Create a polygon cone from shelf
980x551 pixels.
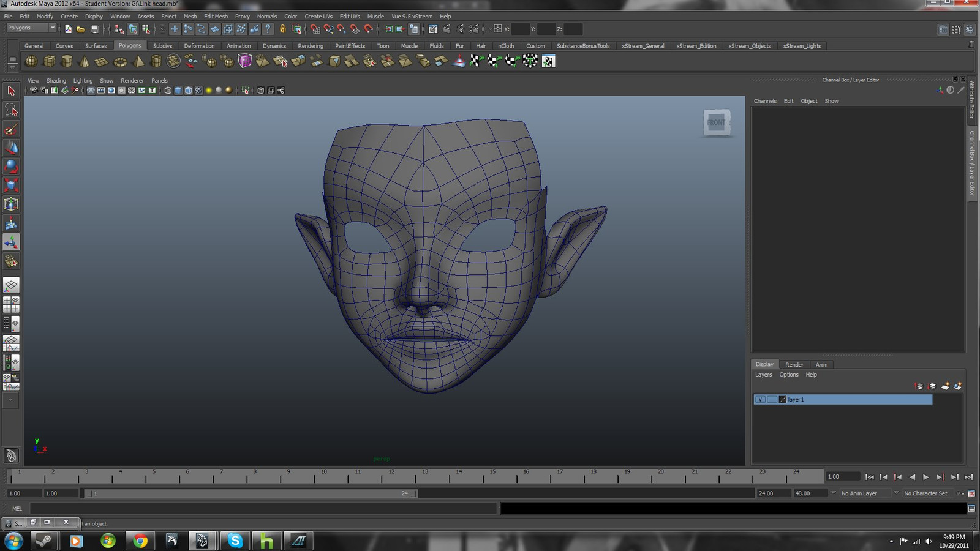tap(85, 61)
